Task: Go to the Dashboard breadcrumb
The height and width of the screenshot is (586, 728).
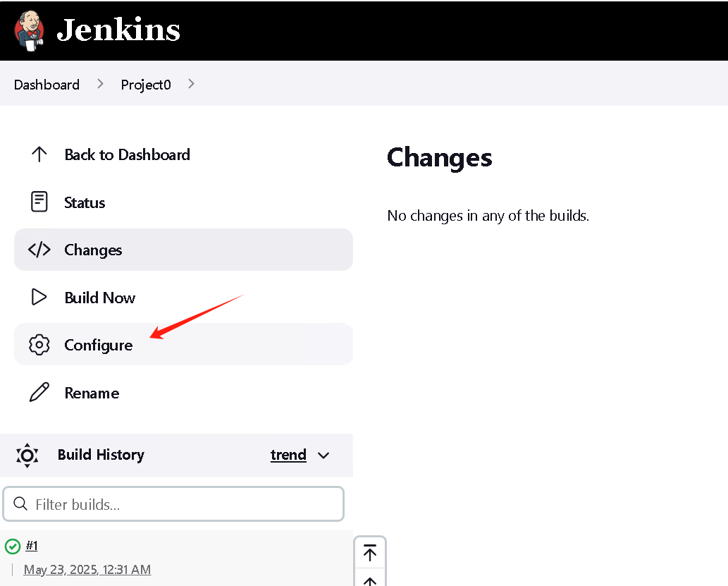Action: click(47, 85)
